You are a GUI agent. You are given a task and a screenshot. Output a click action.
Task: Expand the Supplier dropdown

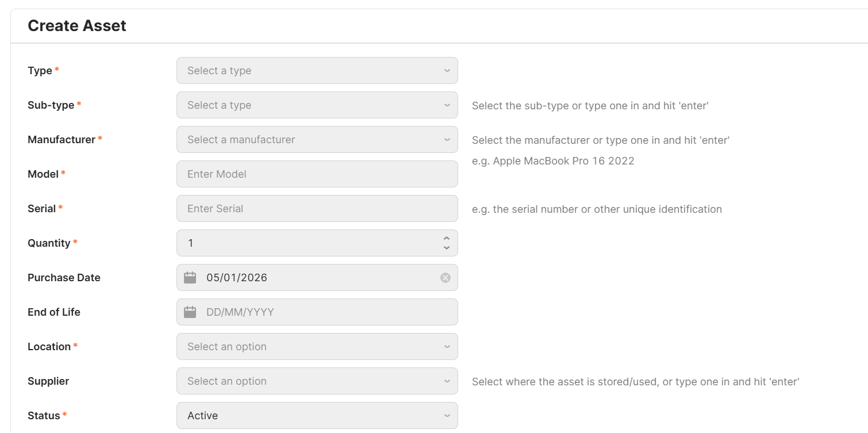tap(317, 381)
